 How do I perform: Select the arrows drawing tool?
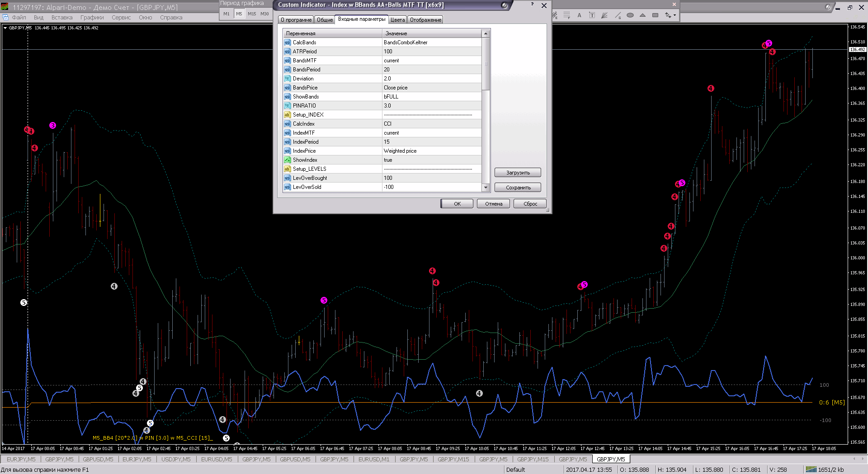pyautogui.click(x=668, y=15)
